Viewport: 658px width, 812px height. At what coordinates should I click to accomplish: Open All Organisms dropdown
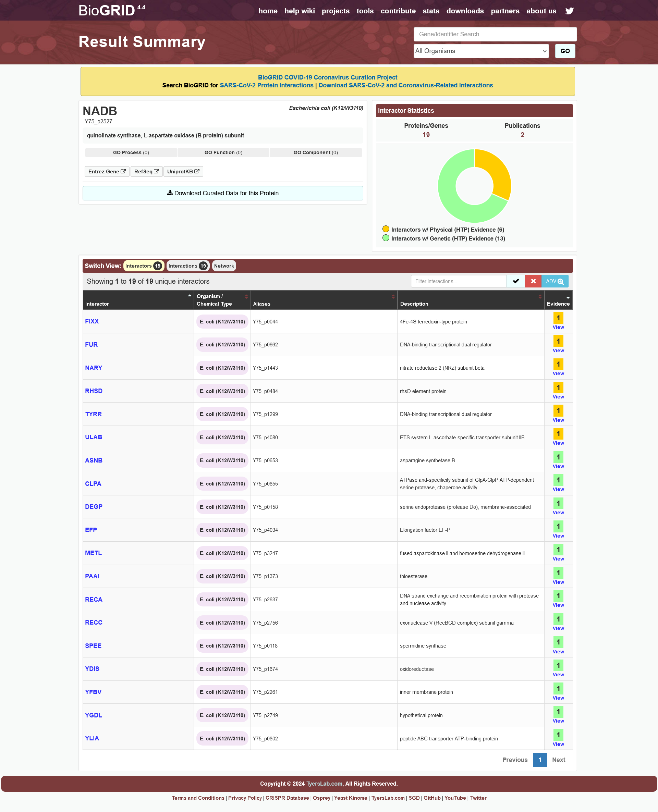[x=481, y=51]
